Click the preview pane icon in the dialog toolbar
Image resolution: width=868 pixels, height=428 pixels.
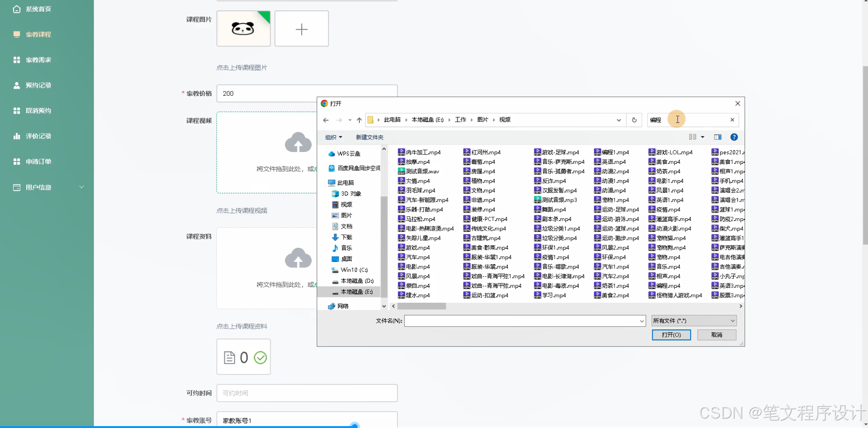717,137
